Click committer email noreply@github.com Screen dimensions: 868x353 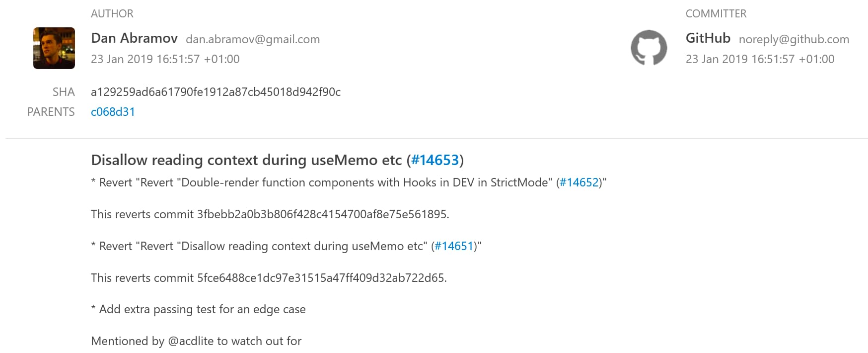click(794, 39)
